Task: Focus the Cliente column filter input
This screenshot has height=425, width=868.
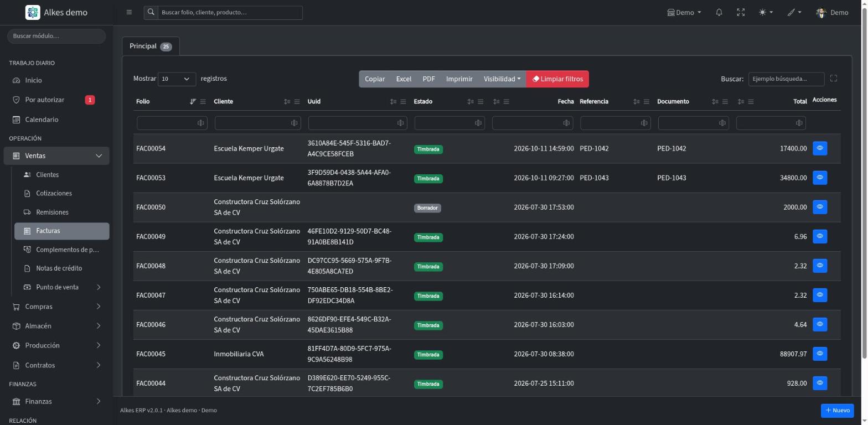Action: point(257,123)
